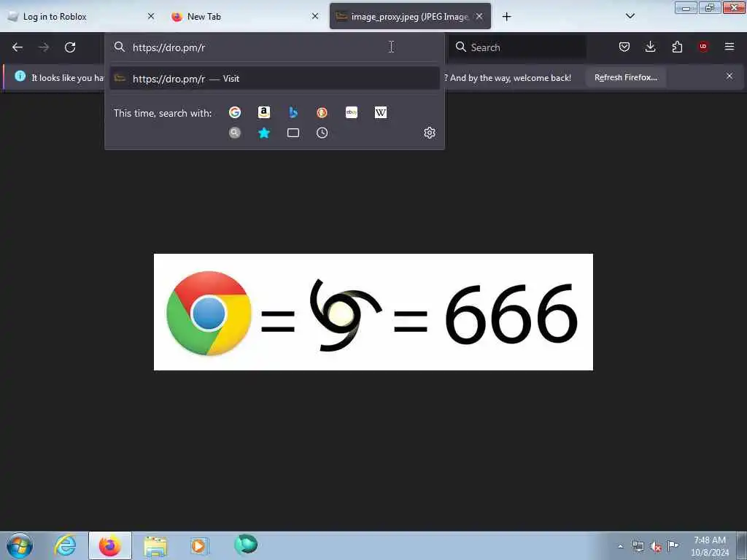Click the Search box in toolbar
The image size is (747, 560).
[517, 47]
